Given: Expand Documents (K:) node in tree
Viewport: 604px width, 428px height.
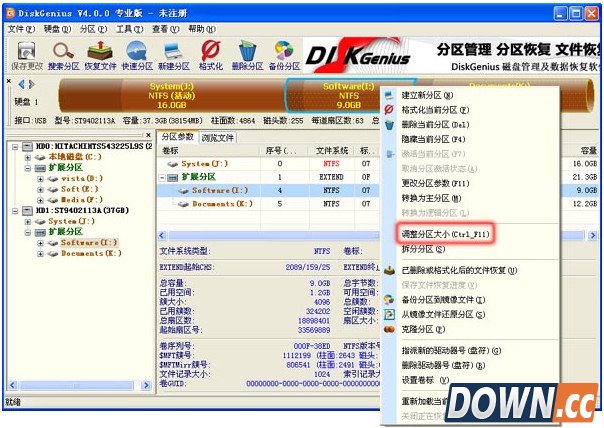Looking at the screenshot, I should pos(40,254).
